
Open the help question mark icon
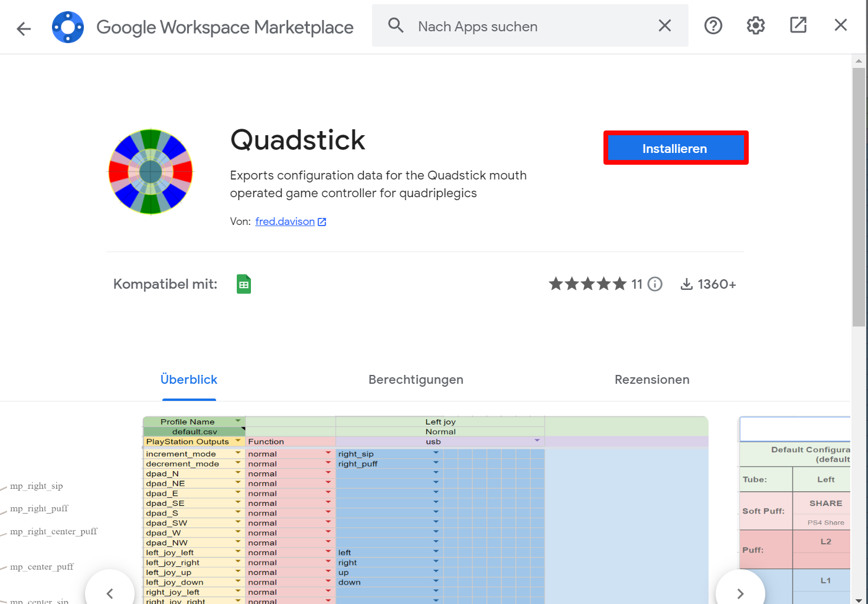(713, 25)
